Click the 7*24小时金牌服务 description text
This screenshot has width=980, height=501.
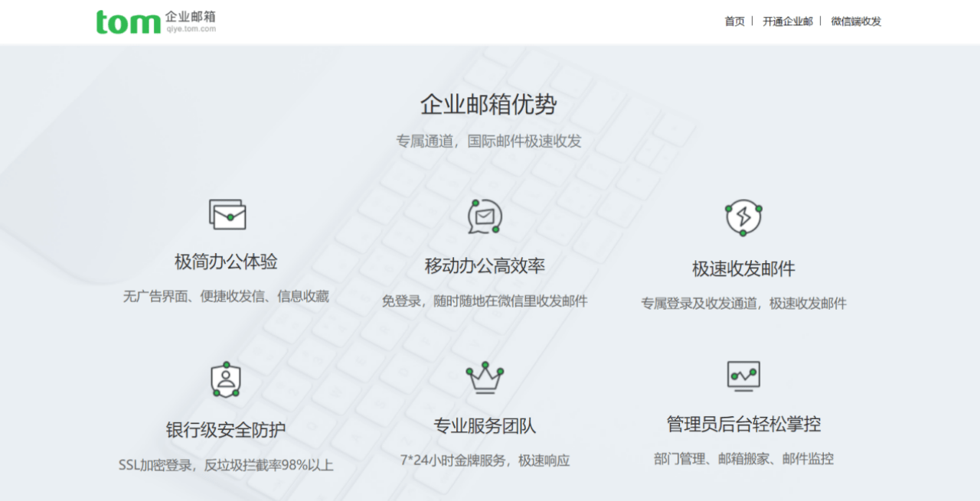point(485,460)
